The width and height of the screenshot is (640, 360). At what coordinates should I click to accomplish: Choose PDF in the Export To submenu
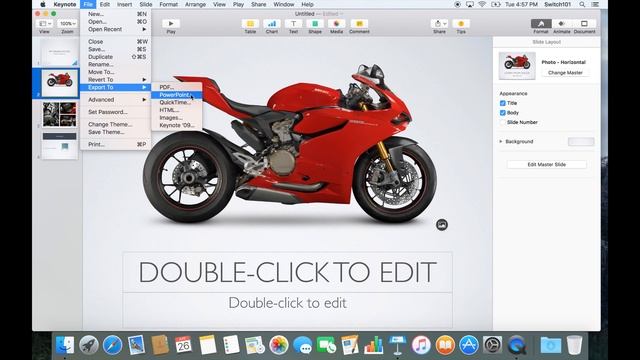[176, 87]
